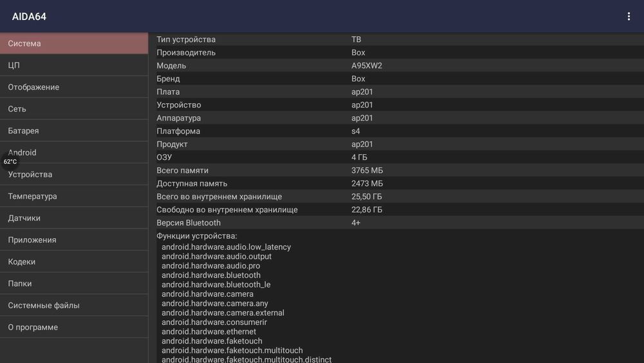The height and width of the screenshot is (363, 644).
Task: Click the Плата row label
Action: (x=167, y=92)
